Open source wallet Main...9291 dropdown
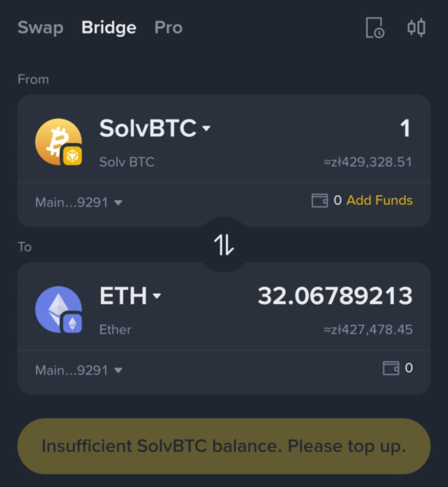This screenshot has width=448, height=487. pos(79,202)
